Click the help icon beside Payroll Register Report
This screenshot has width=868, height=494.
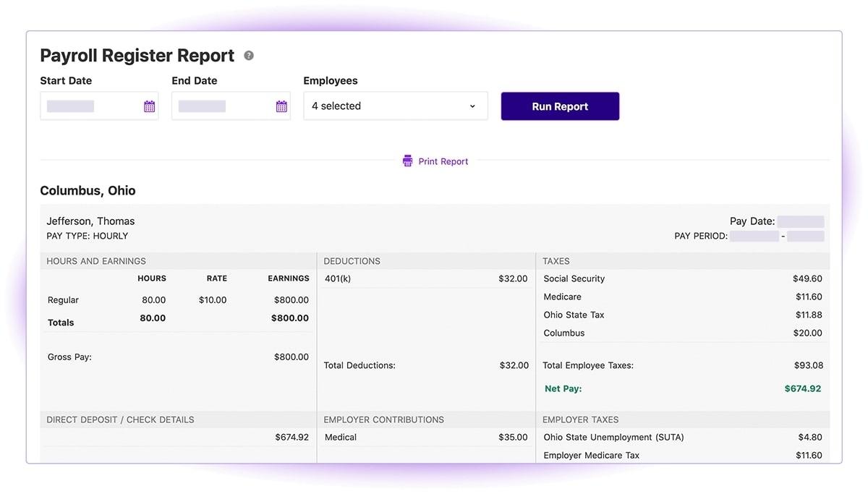249,56
